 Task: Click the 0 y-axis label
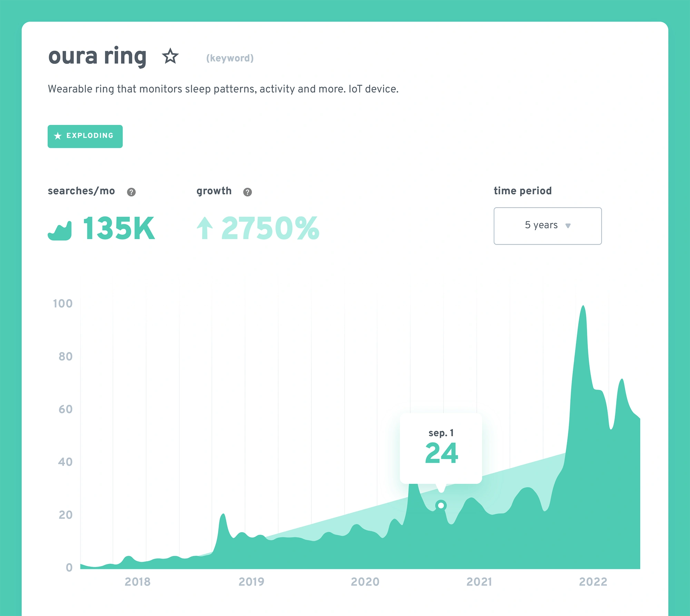[x=69, y=568]
